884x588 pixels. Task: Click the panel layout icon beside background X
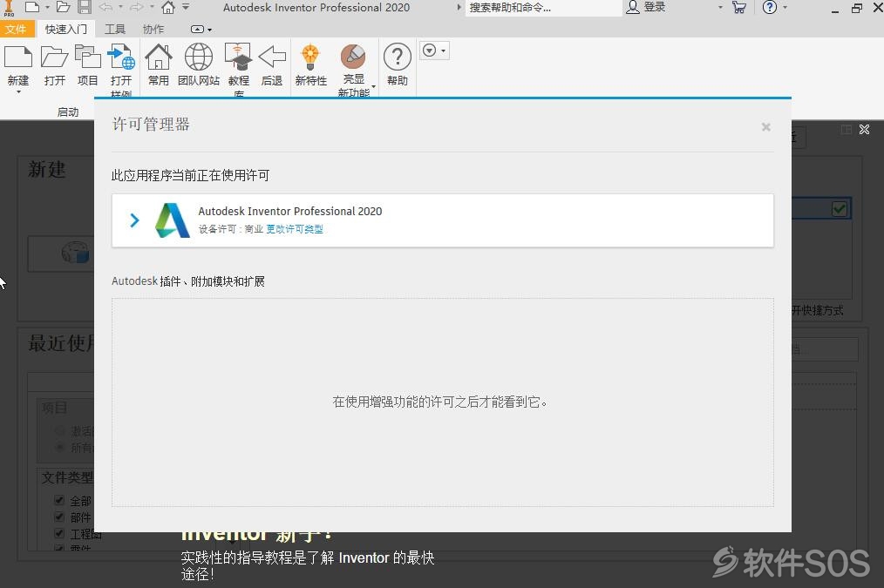(x=847, y=130)
